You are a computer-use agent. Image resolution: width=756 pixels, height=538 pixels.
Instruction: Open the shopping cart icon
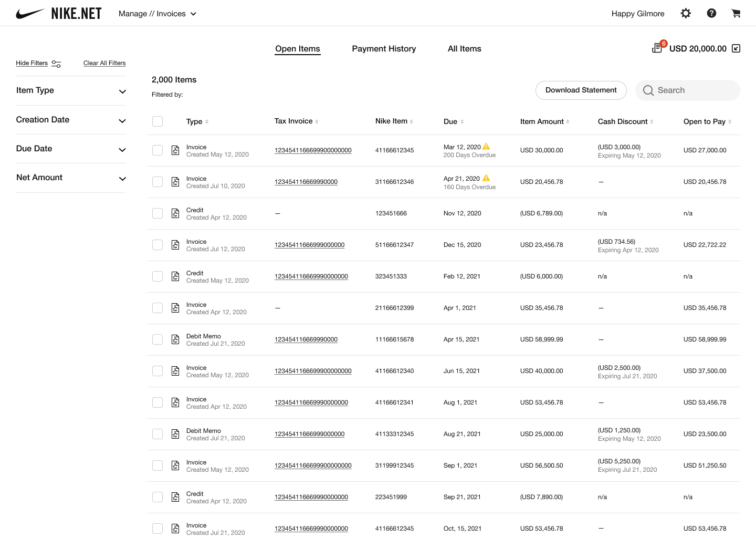point(736,13)
